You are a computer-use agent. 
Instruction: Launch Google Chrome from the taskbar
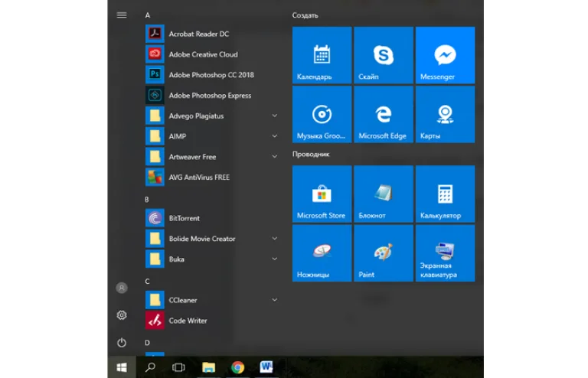pyautogui.click(x=237, y=367)
